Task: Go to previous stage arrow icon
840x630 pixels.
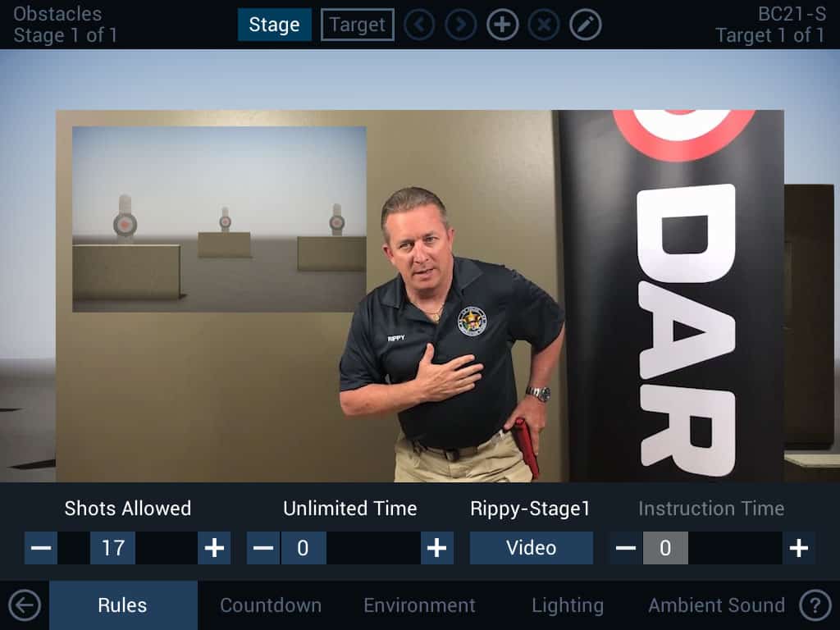Action: tap(419, 25)
